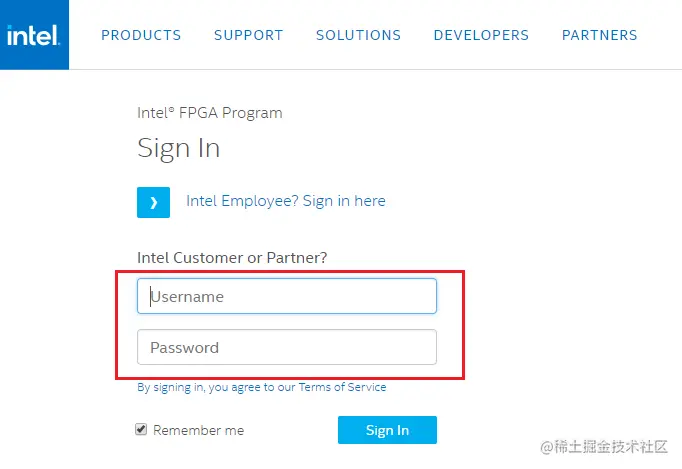This screenshot has height=469, width=682.
Task: Click the large Sign In heading
Action: click(178, 149)
